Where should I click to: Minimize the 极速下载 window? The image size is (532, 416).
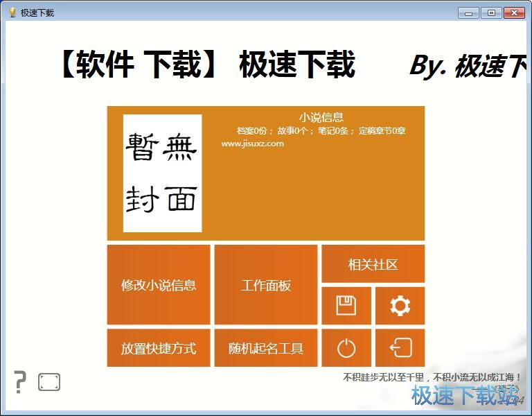tap(470, 12)
